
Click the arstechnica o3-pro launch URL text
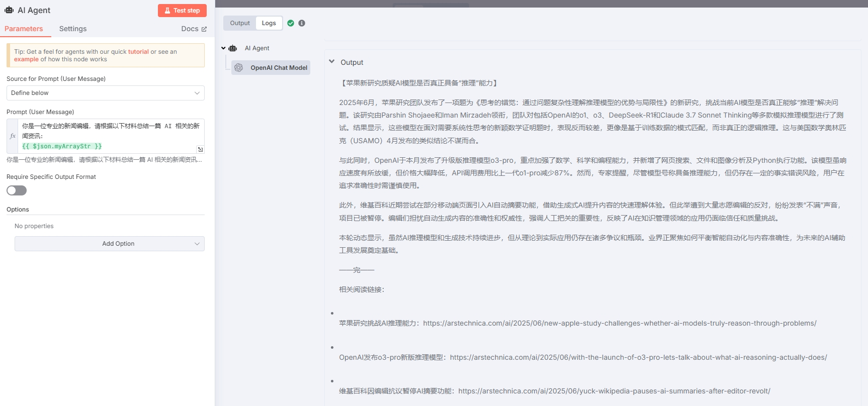click(x=638, y=357)
